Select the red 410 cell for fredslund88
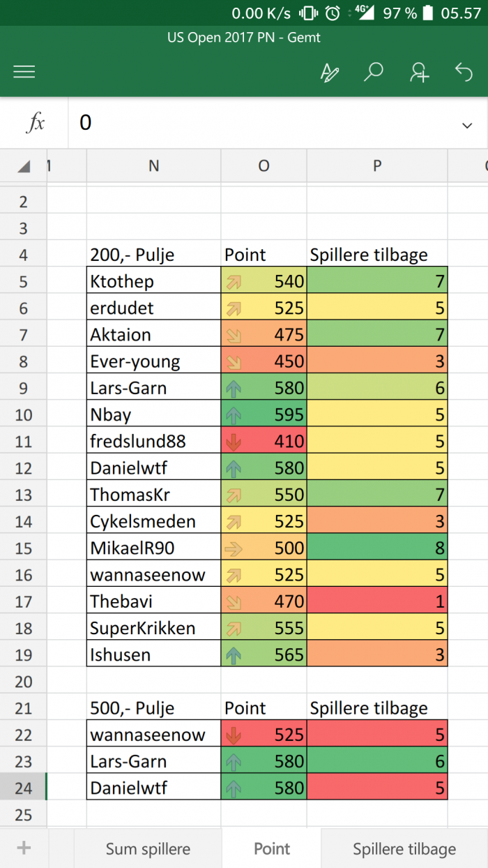Viewport: 488px width, 868px height. coord(264,441)
